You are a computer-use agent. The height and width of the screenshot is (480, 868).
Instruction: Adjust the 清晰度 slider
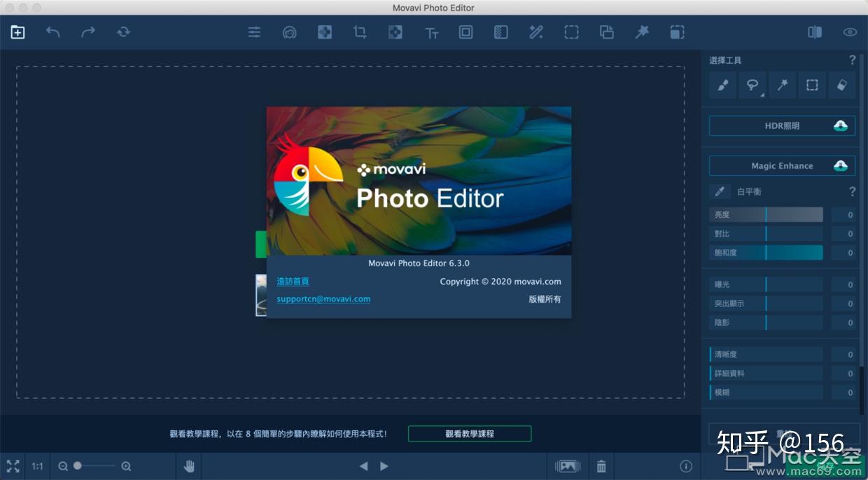point(766,355)
